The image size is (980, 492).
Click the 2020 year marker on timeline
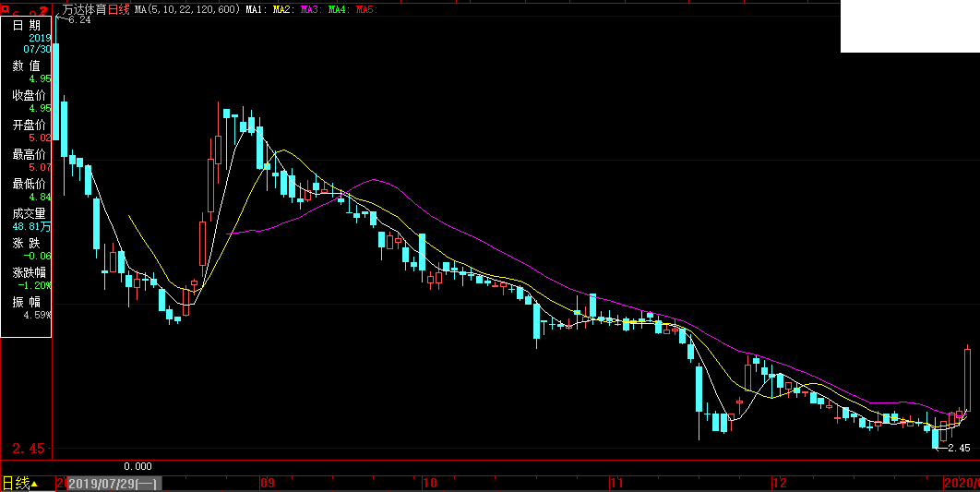click(x=961, y=483)
